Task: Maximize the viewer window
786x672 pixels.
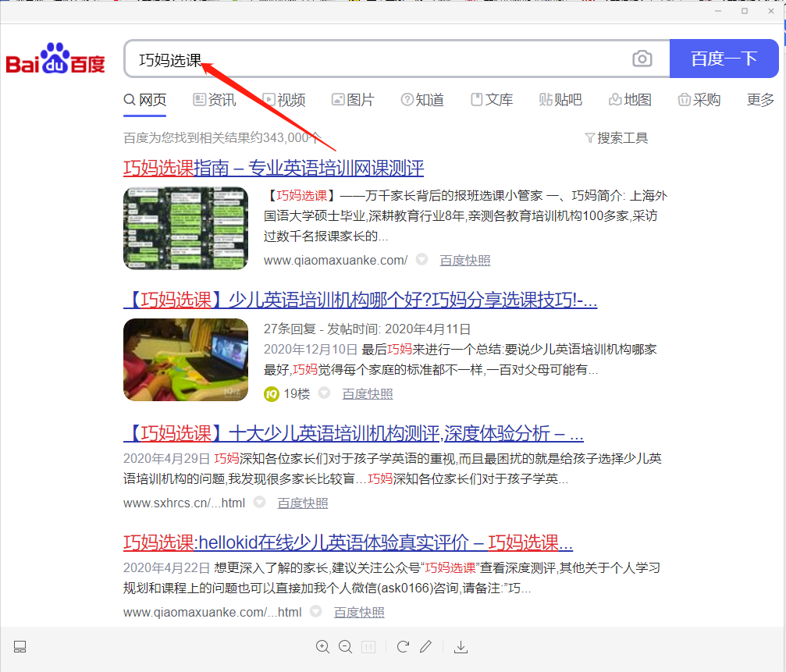Action: pyautogui.click(x=745, y=11)
